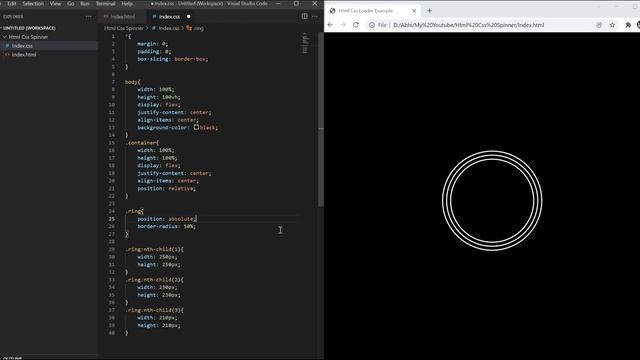640x360 pixels.
Task: Click the black color swatch on line 13
Action: click(196, 127)
